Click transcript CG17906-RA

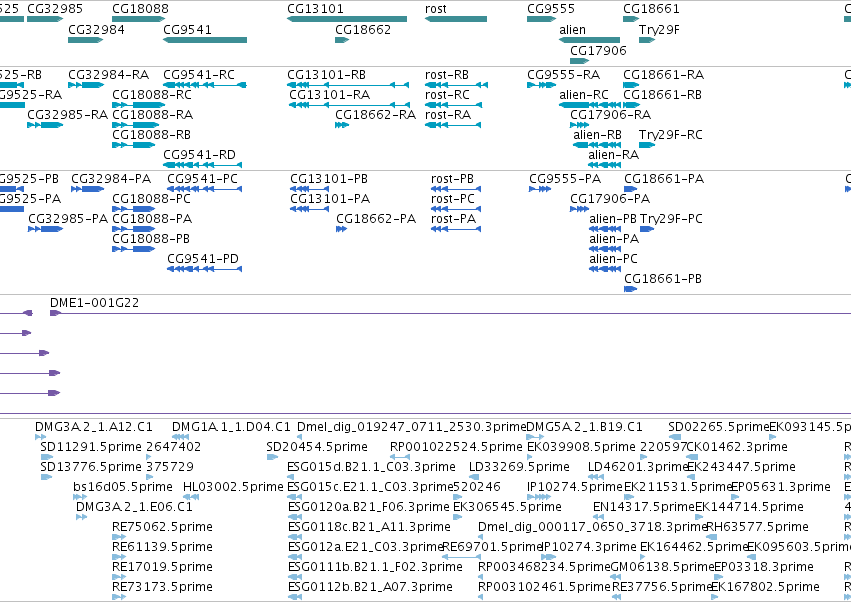[x=610, y=115]
